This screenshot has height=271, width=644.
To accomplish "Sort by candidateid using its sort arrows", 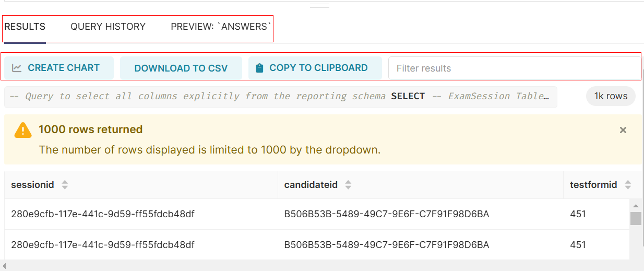I will tap(348, 185).
